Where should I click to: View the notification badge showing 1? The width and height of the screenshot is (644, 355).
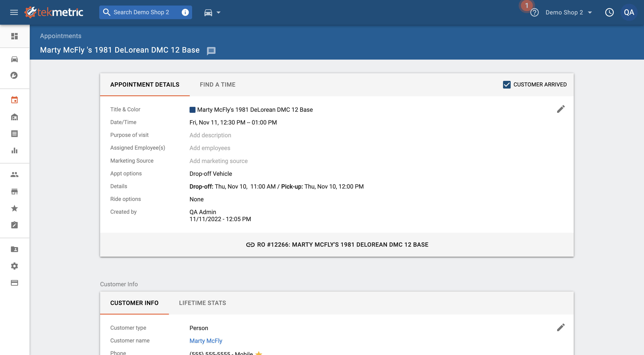point(526,6)
